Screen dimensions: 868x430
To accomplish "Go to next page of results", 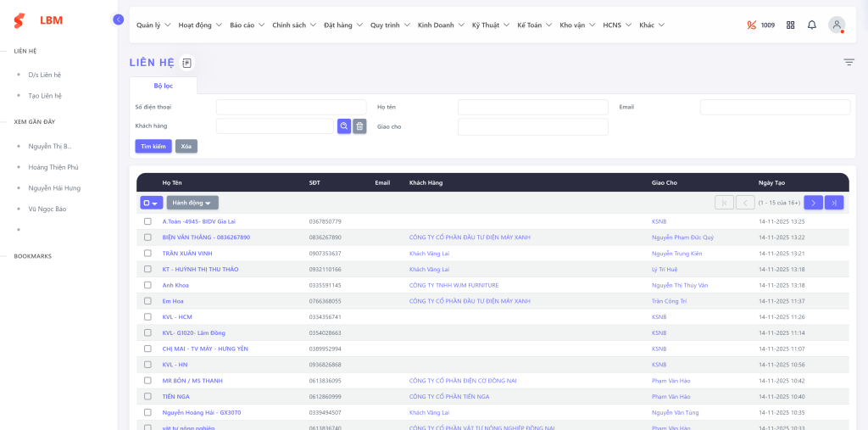I will coord(813,203).
